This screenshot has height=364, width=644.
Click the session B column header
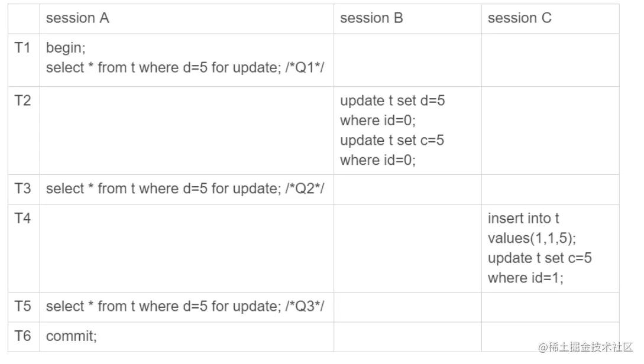[x=371, y=18]
